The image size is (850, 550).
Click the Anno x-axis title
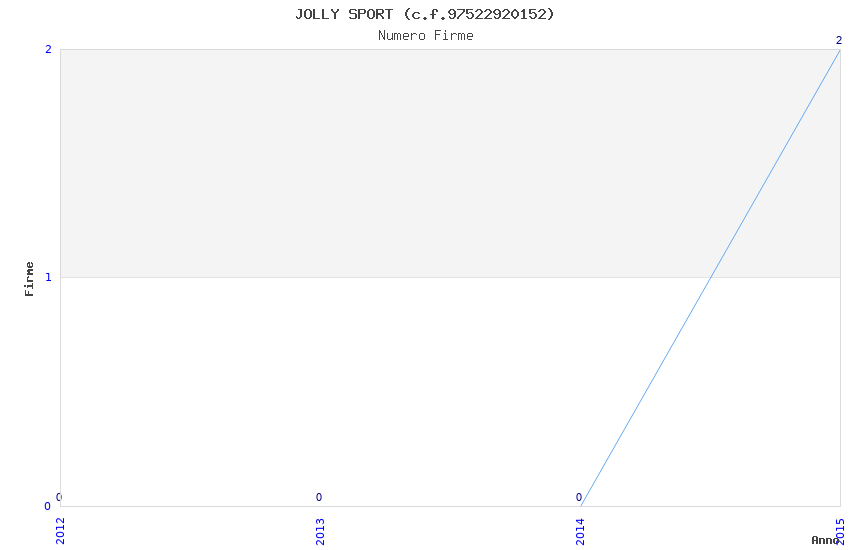(x=825, y=540)
